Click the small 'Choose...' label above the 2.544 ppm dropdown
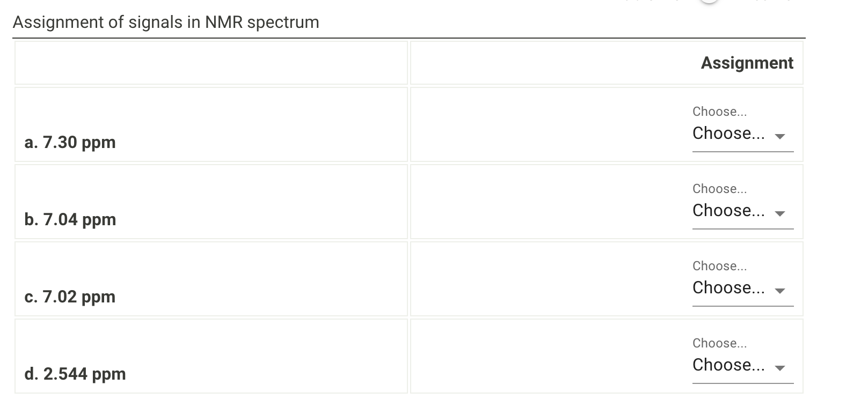868x407 pixels. 719,343
